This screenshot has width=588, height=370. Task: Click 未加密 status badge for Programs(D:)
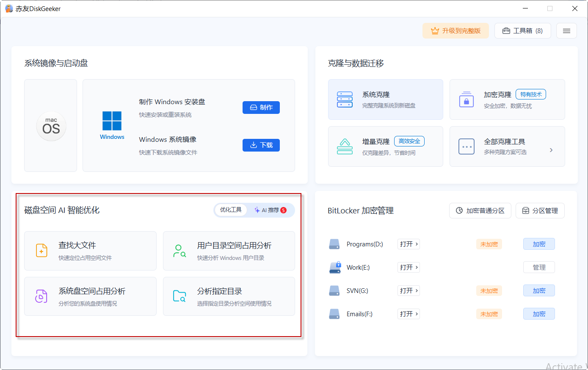click(x=489, y=244)
